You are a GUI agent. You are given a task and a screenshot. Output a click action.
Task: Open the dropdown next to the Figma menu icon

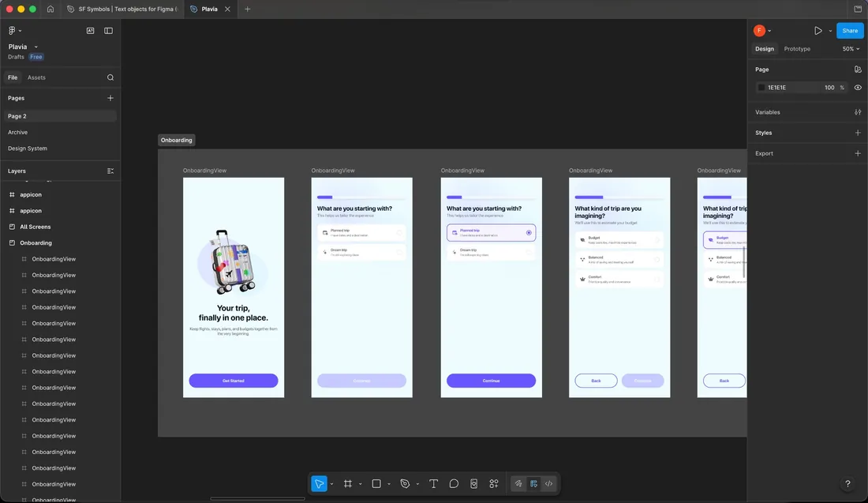click(20, 31)
